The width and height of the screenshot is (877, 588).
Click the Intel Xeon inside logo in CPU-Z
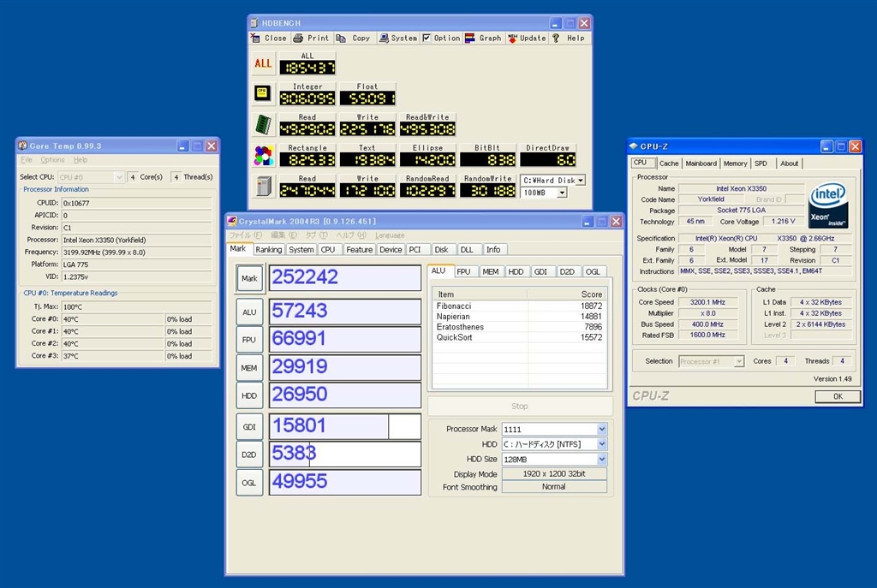pos(828,205)
